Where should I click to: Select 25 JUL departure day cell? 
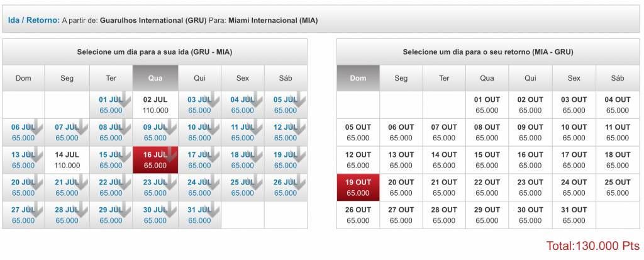point(242,188)
